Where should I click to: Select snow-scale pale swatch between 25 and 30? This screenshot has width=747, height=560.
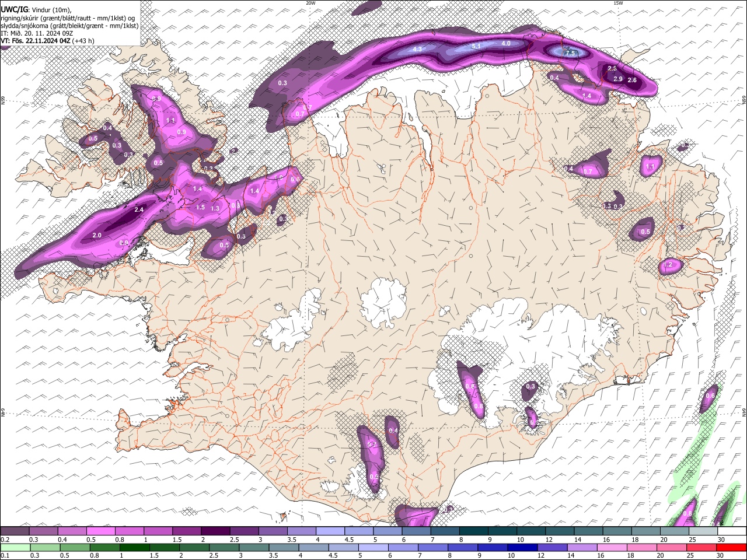[703, 531]
